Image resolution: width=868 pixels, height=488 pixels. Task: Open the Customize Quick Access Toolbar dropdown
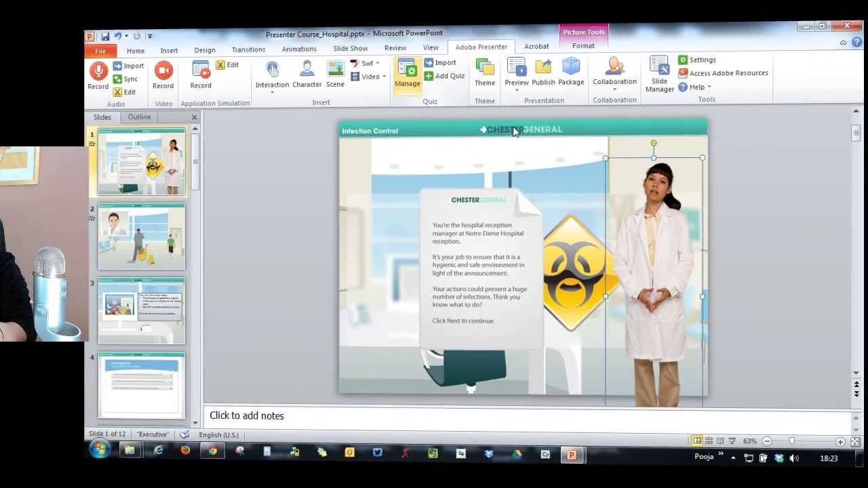tap(150, 36)
